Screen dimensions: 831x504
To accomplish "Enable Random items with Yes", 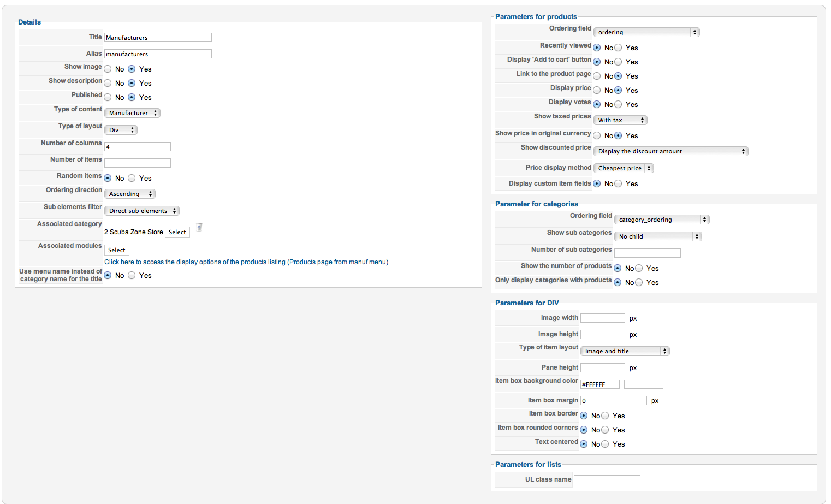I will click(132, 179).
